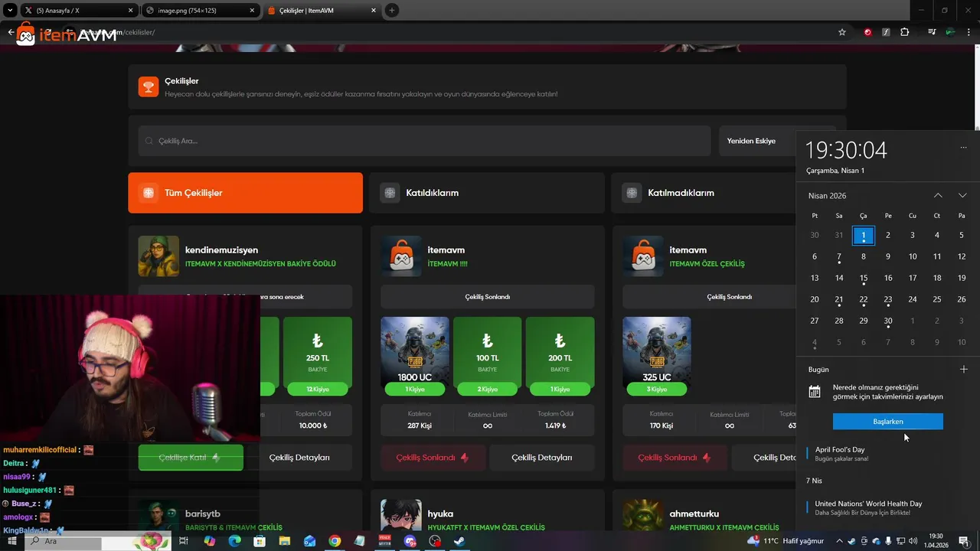Viewport: 980px width, 551px height.
Task: Open Microsoft Edge from the taskbar
Action: tap(235, 541)
